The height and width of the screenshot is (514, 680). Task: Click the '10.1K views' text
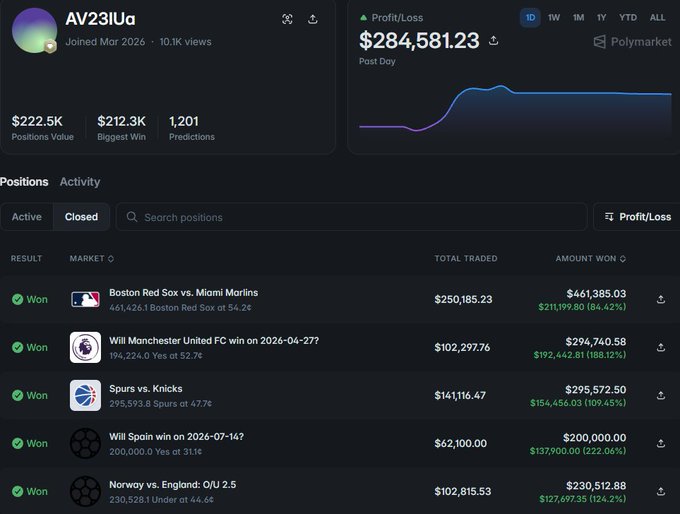click(186, 42)
